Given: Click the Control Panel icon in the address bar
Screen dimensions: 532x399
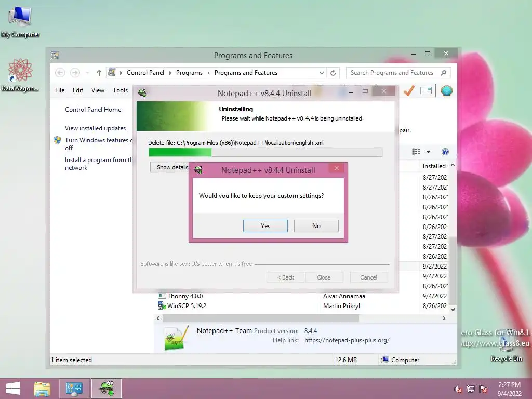Looking at the screenshot, I should [111, 73].
